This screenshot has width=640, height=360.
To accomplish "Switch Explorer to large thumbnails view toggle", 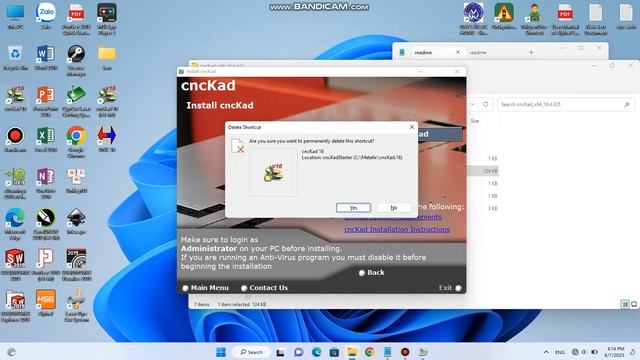I will tap(634, 304).
